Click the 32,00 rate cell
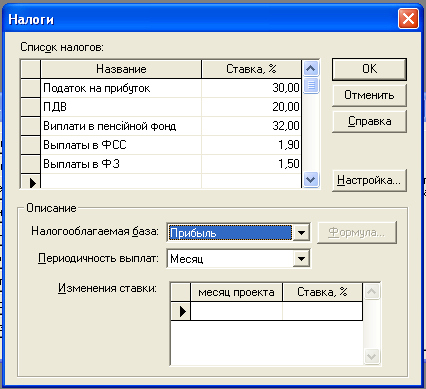The height and width of the screenshot is (389, 426). point(251,126)
